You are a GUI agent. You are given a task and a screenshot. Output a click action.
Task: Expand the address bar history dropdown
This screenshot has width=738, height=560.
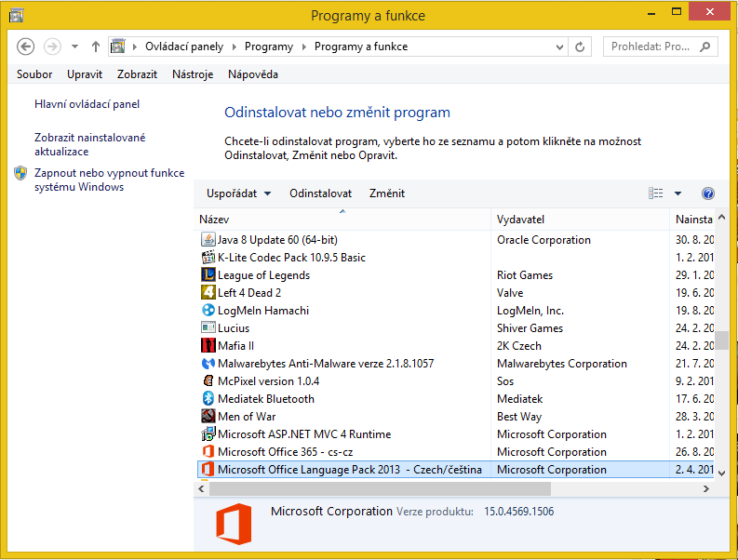coord(559,47)
